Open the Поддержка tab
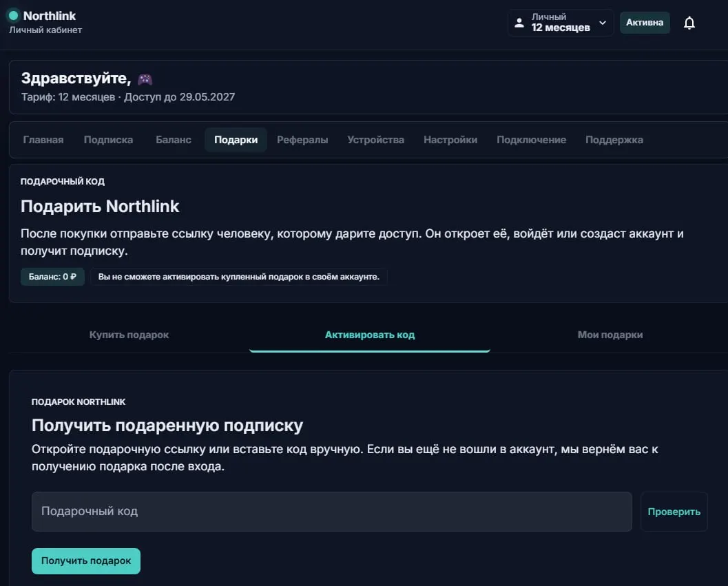This screenshot has height=586, width=728. (x=614, y=140)
